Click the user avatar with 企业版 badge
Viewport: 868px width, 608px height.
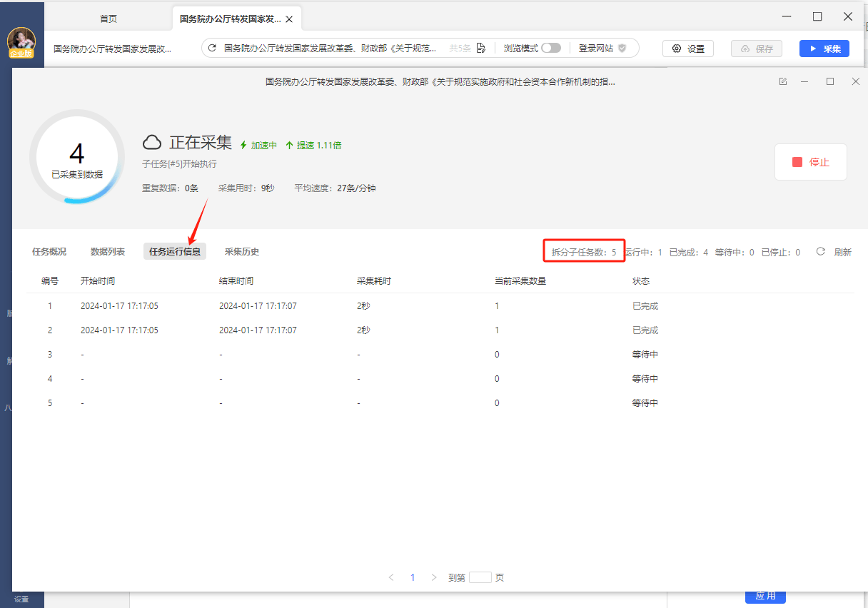click(21, 43)
